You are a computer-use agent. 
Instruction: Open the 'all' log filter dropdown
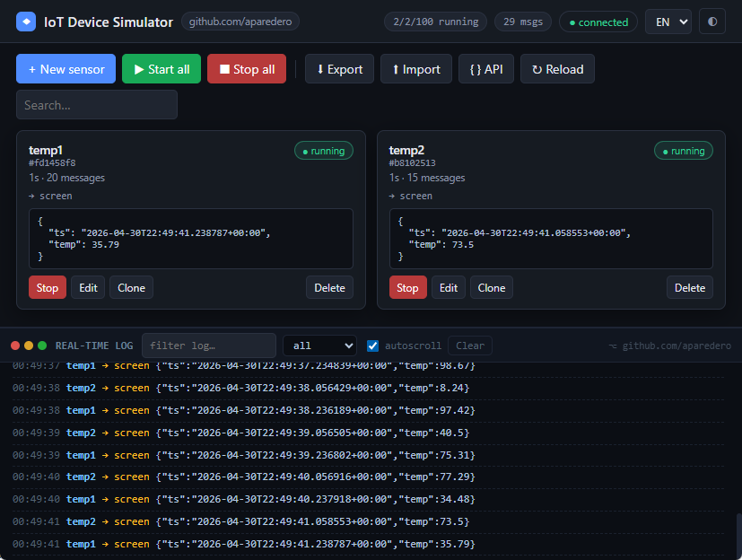tap(319, 346)
